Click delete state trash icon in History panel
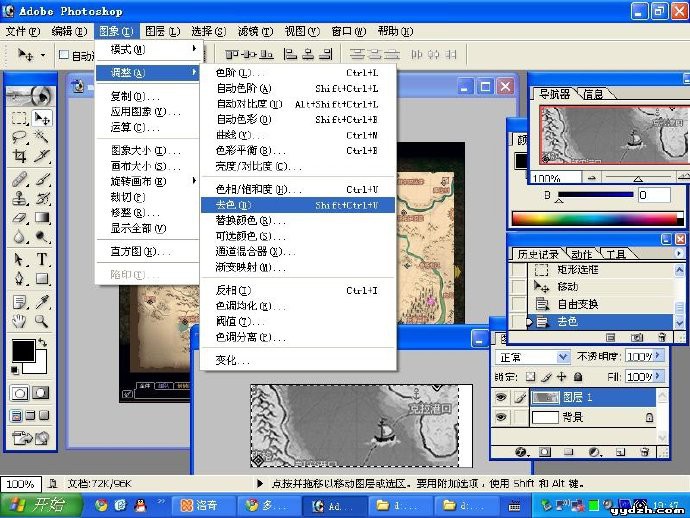 tap(661, 337)
